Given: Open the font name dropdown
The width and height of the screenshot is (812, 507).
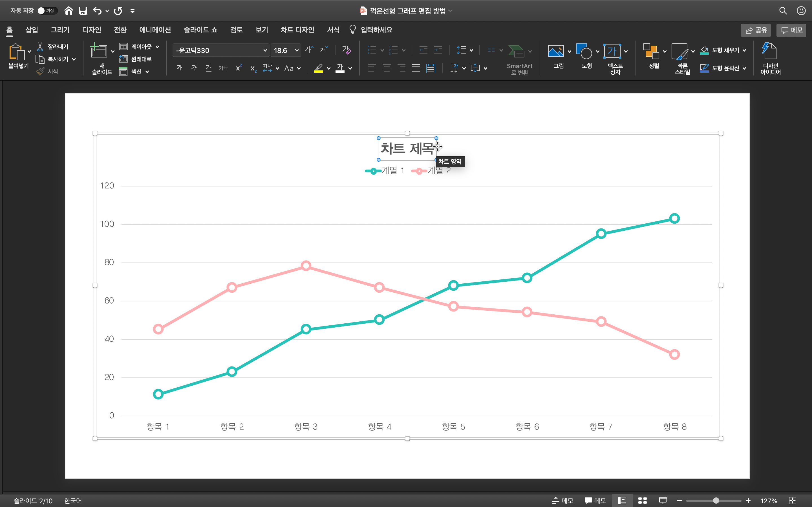Looking at the screenshot, I should click(265, 50).
